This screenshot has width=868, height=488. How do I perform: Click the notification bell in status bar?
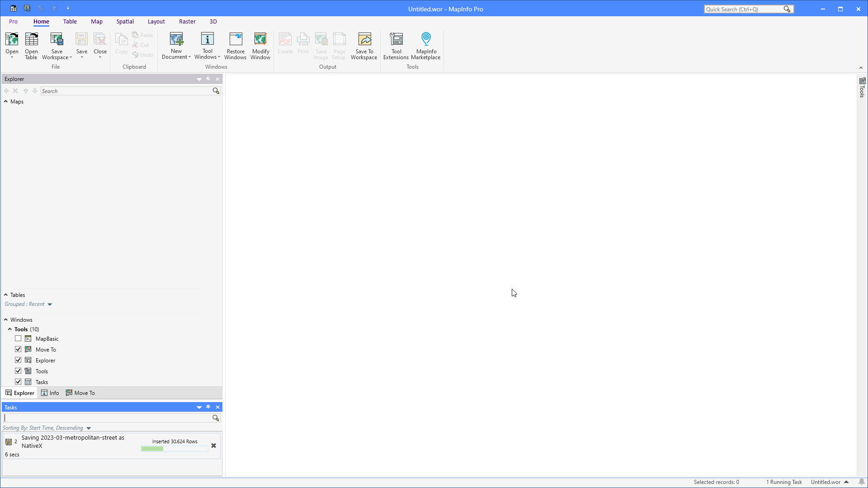(862, 482)
